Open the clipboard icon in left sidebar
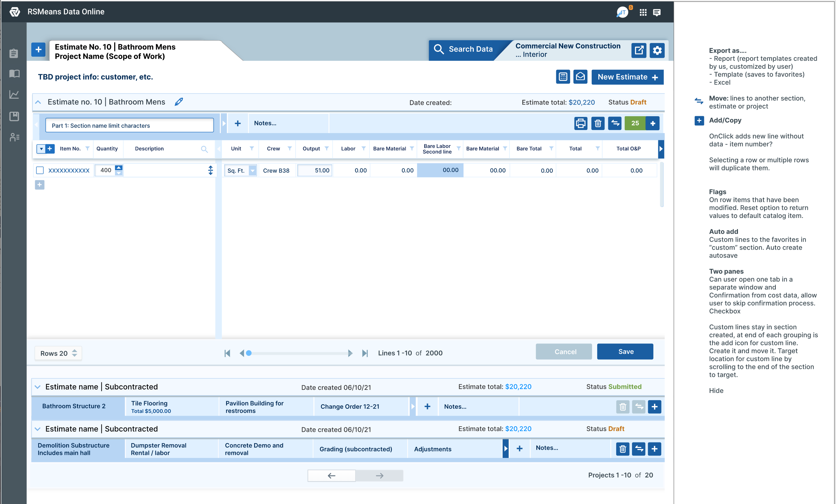Screen dimensions: 836x504 14,53
